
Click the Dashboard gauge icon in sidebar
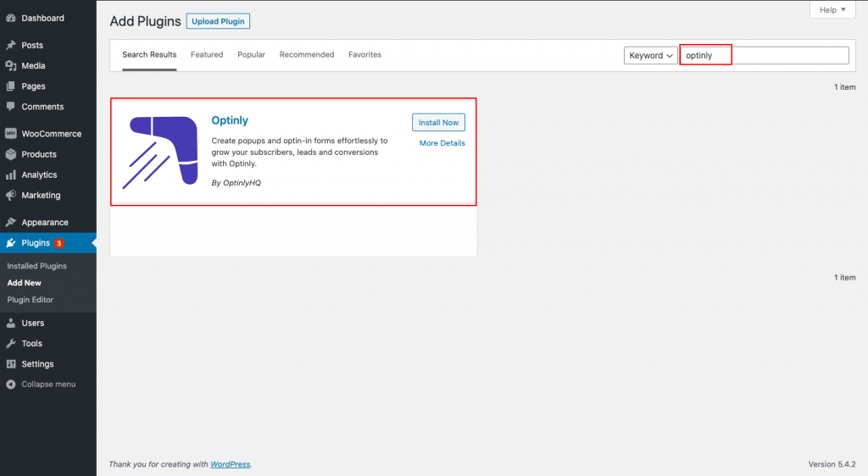pyautogui.click(x=10, y=19)
